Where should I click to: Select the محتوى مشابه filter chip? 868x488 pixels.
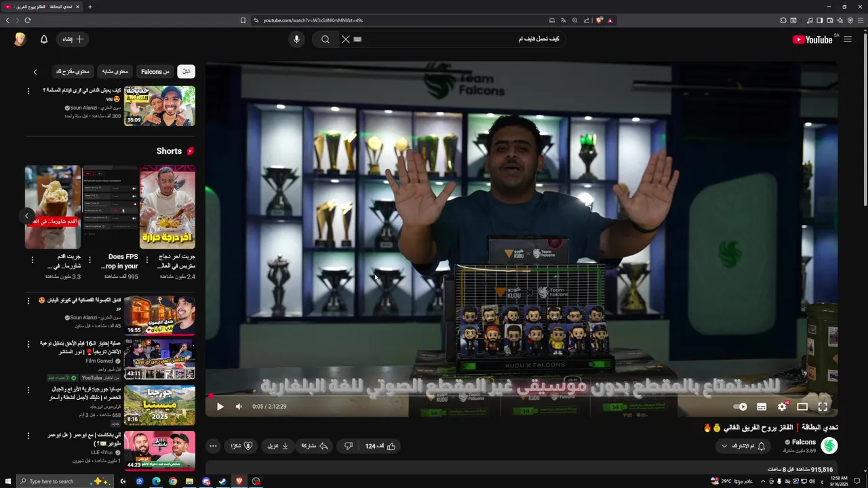click(115, 71)
